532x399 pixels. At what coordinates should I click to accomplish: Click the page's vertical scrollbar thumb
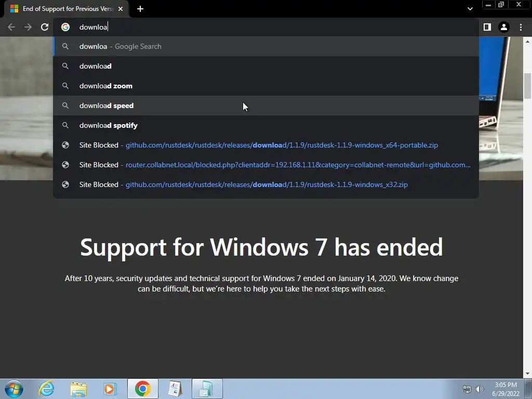[x=527, y=86]
